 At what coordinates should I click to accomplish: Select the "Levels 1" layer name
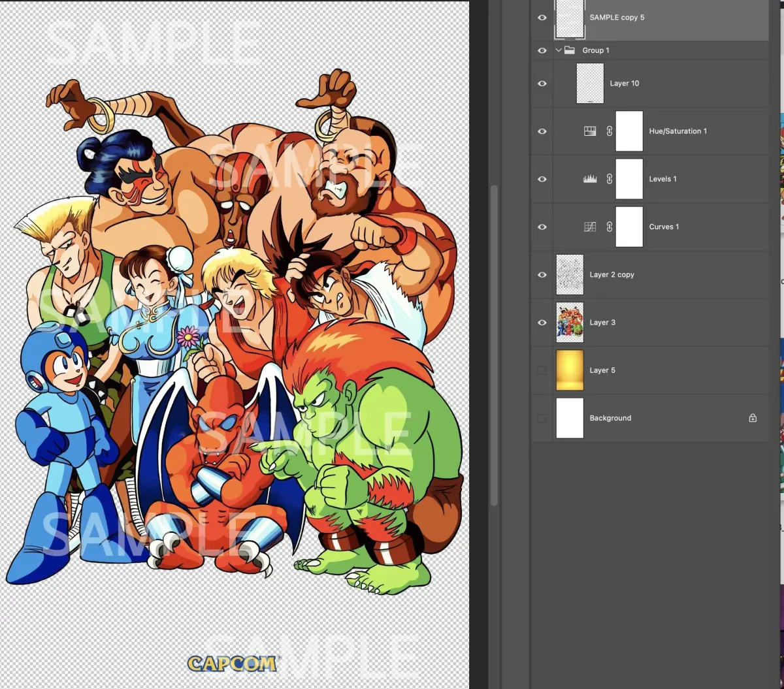click(663, 179)
